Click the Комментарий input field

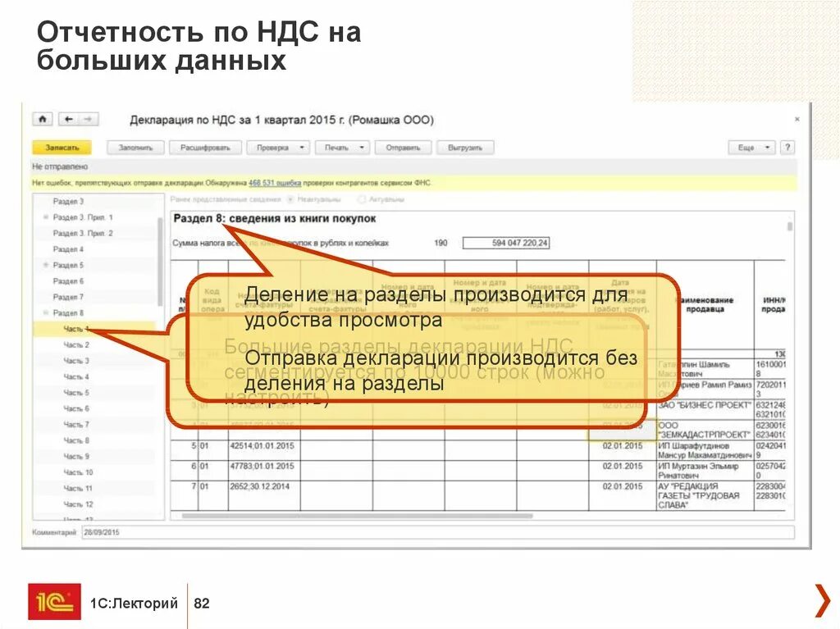pos(438,532)
